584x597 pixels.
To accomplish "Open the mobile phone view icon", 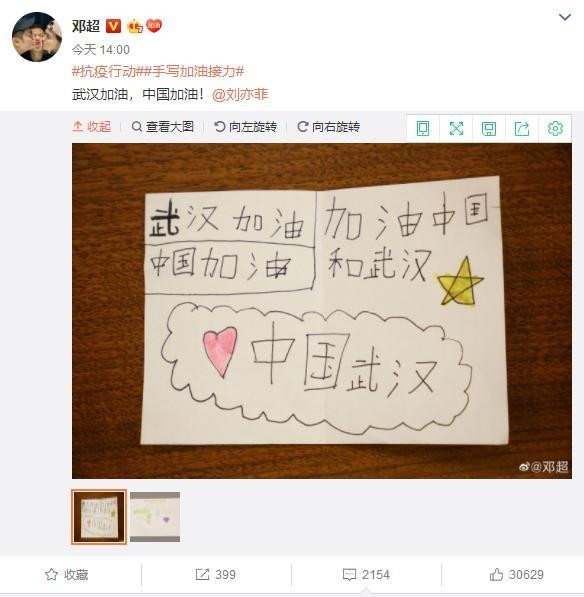I will tap(423, 128).
